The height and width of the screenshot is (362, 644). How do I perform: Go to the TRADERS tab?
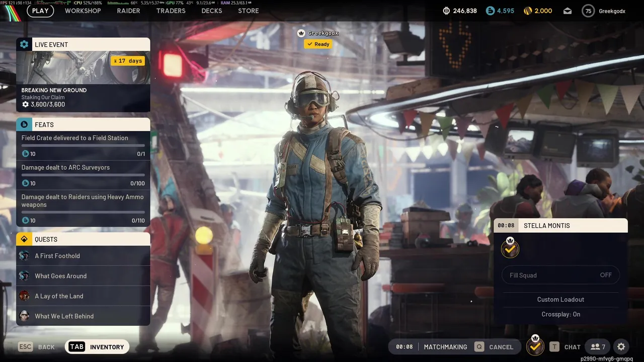point(171,11)
